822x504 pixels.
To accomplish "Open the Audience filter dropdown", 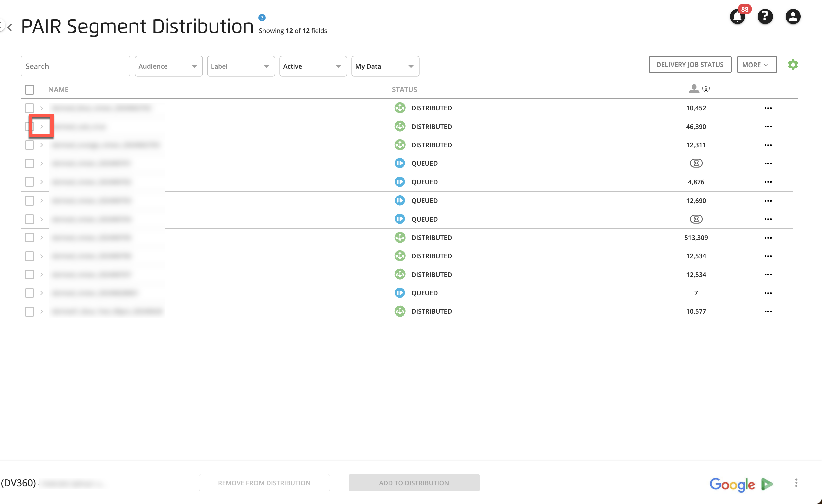I will (x=167, y=66).
